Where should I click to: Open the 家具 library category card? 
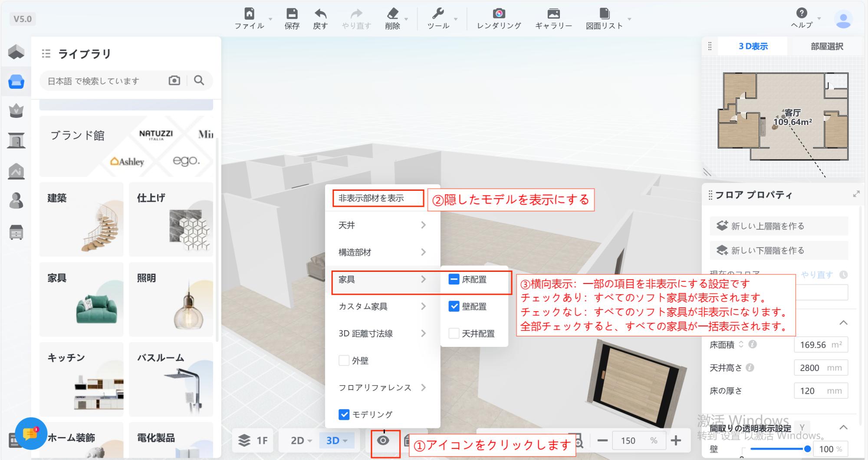[x=82, y=299]
